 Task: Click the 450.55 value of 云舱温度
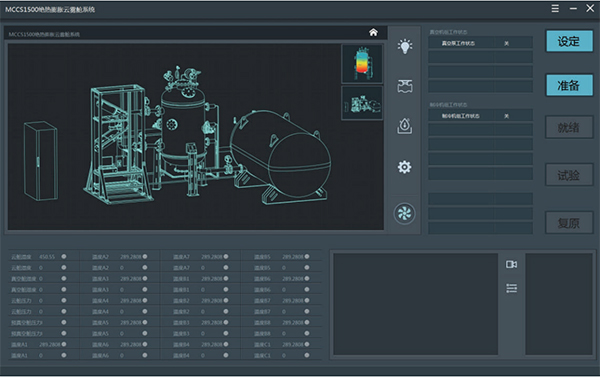[x=47, y=256]
